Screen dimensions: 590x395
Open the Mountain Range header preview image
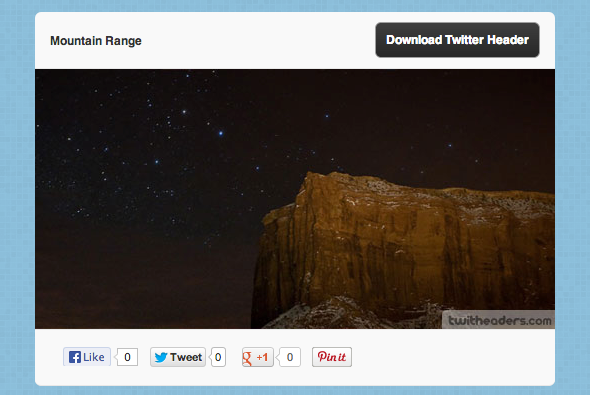point(295,199)
